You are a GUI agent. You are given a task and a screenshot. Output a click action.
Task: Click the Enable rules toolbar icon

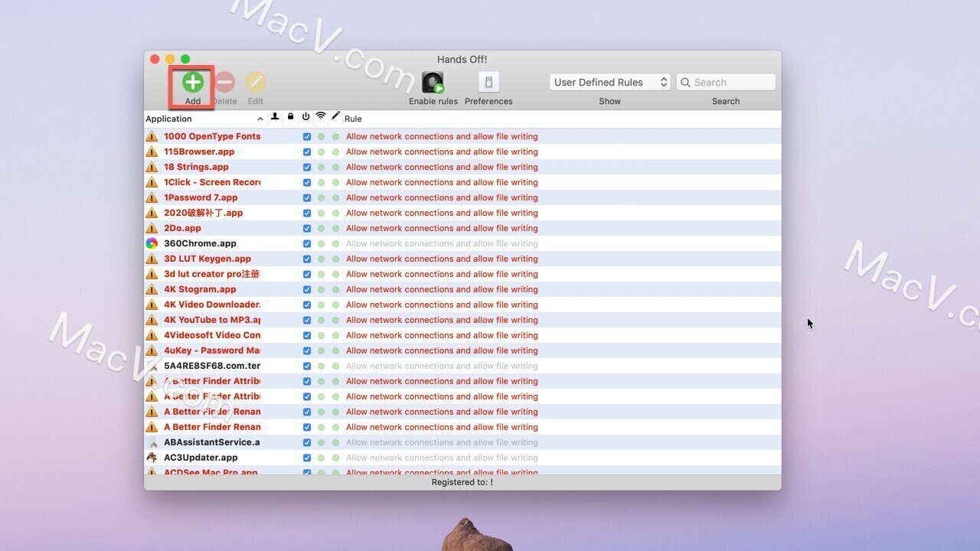(x=433, y=82)
